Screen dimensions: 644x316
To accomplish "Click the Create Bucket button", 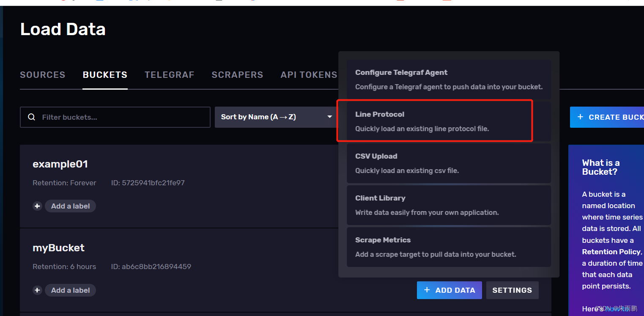I will click(607, 117).
